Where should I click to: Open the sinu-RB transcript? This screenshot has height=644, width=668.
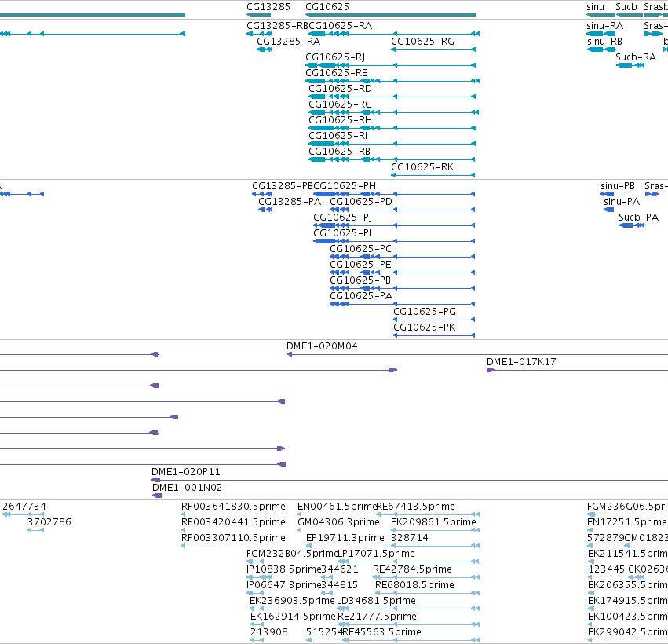[x=604, y=42]
